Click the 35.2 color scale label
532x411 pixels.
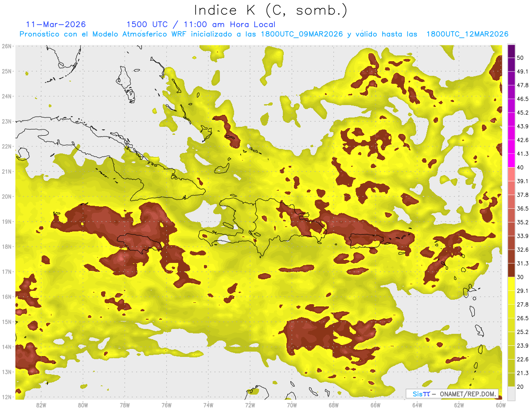[522, 223]
